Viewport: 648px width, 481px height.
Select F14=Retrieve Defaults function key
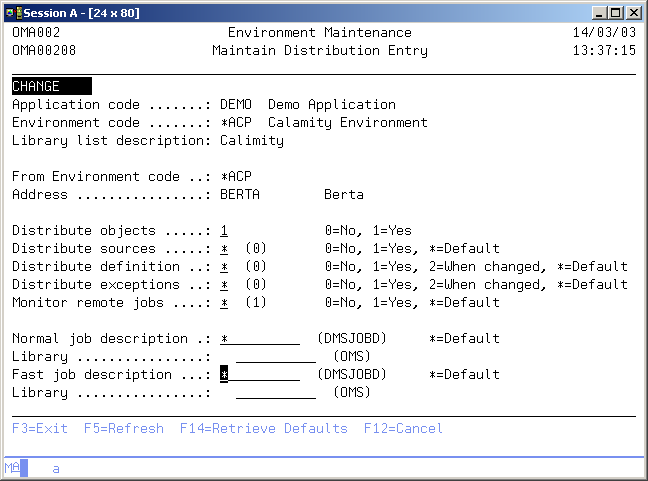(264, 428)
